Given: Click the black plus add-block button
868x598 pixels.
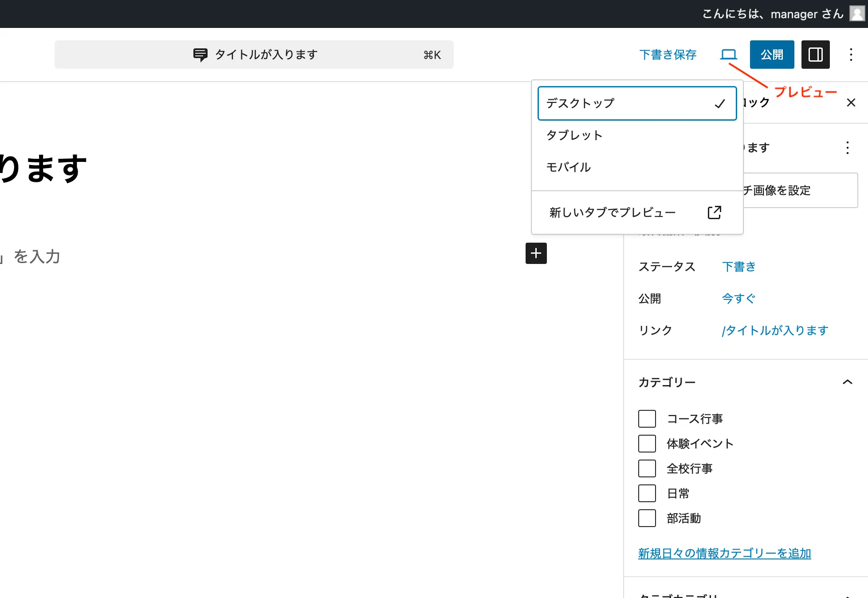Looking at the screenshot, I should tap(536, 253).
